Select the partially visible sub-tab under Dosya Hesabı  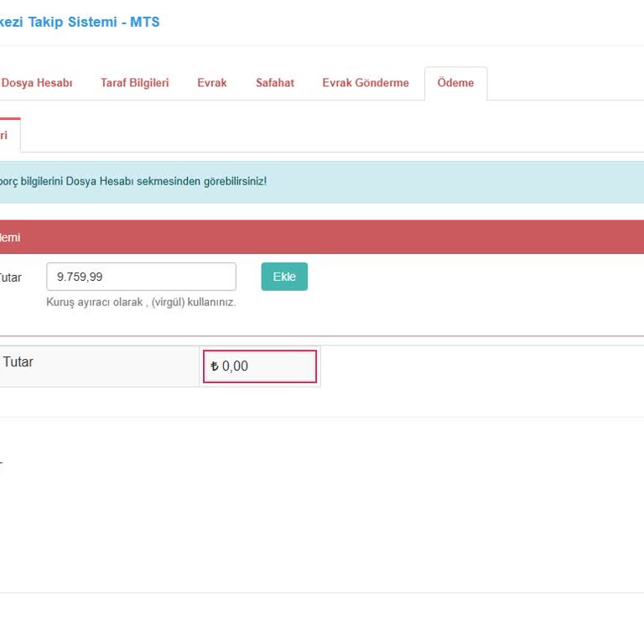[7, 135]
